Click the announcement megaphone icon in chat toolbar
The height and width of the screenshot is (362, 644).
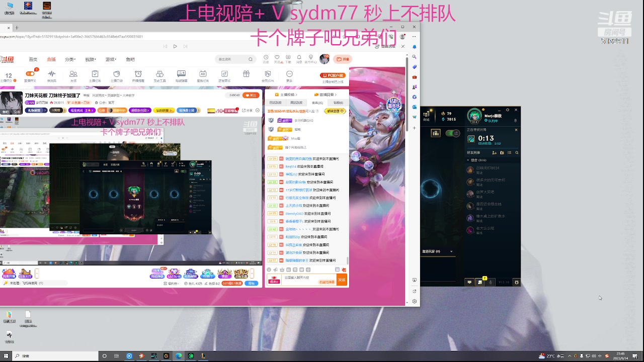pos(276,269)
